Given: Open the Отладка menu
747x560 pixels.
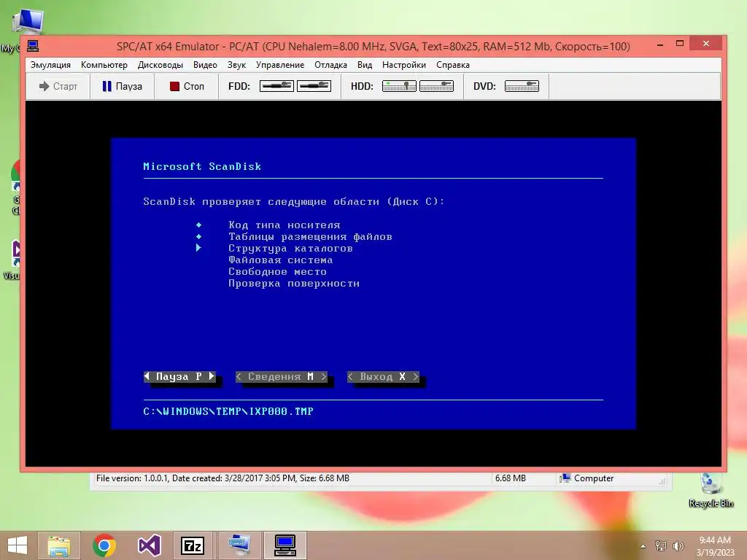Looking at the screenshot, I should pyautogui.click(x=330, y=65).
